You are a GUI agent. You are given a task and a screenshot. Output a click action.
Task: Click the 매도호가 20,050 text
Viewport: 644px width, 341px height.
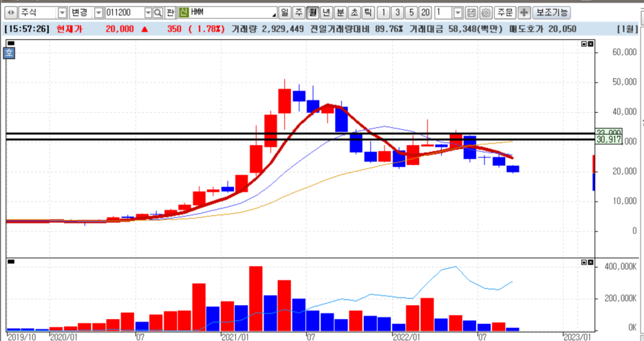541,29
